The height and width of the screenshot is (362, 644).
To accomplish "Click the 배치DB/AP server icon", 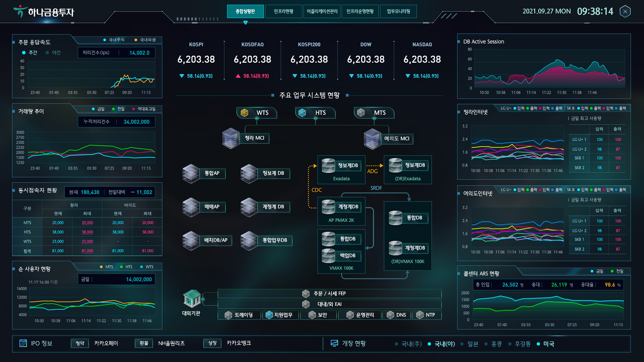I will pyautogui.click(x=191, y=241).
